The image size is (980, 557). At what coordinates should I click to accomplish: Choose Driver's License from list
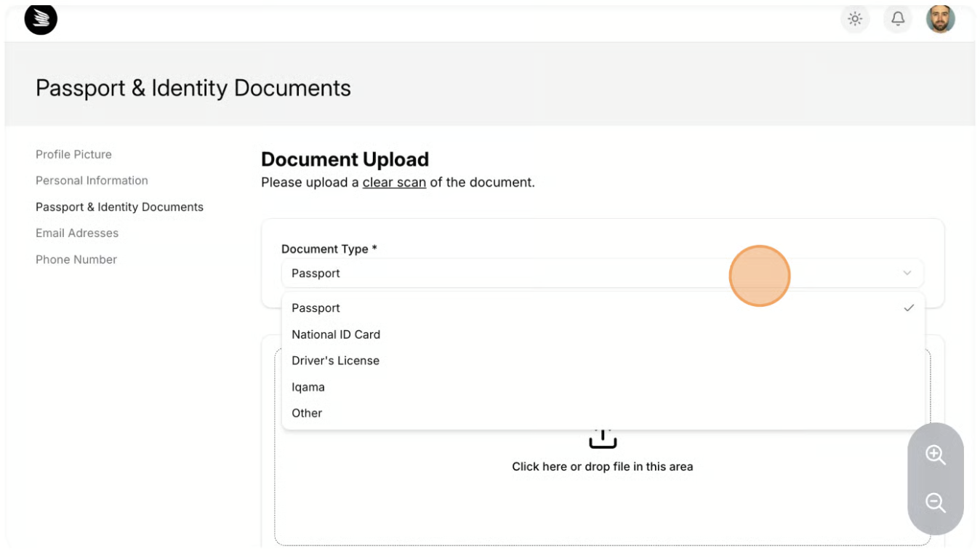point(335,361)
